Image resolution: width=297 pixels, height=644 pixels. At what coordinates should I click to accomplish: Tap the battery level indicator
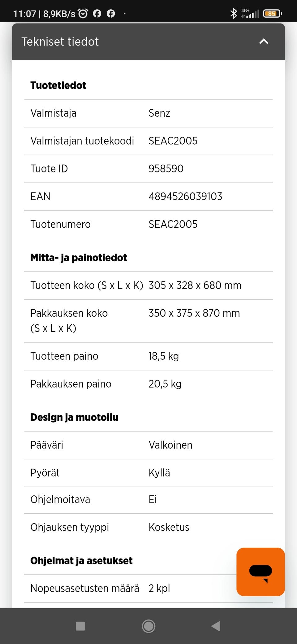point(272,13)
